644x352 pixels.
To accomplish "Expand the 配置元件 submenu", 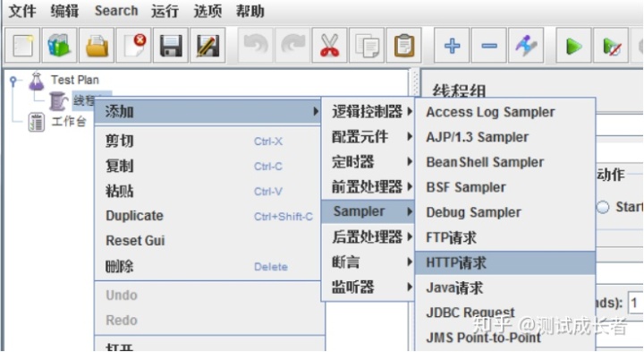I will pos(368,136).
